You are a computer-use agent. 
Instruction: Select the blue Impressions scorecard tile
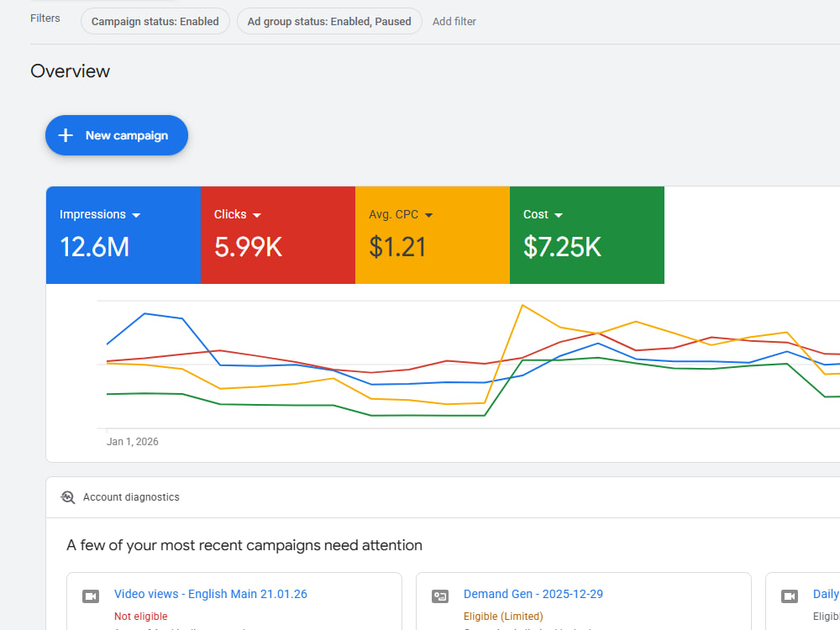[123, 235]
